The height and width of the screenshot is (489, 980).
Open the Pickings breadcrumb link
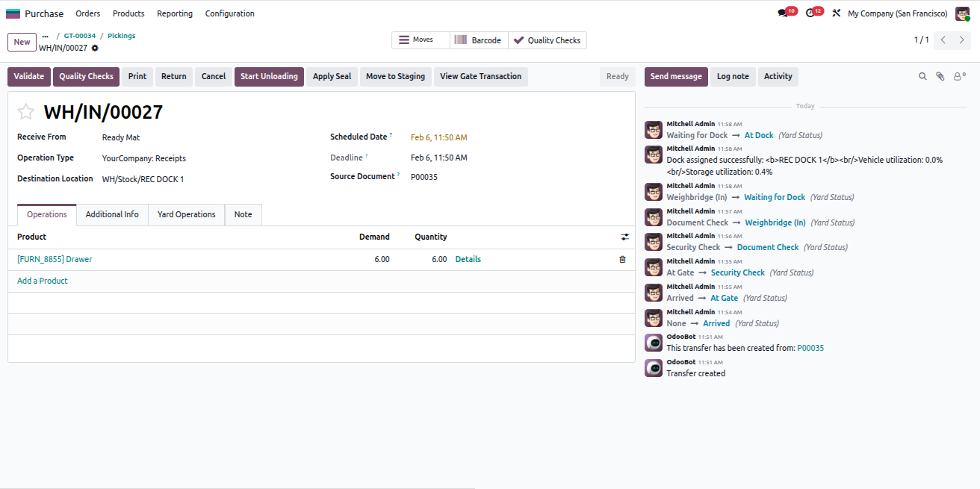coord(122,36)
